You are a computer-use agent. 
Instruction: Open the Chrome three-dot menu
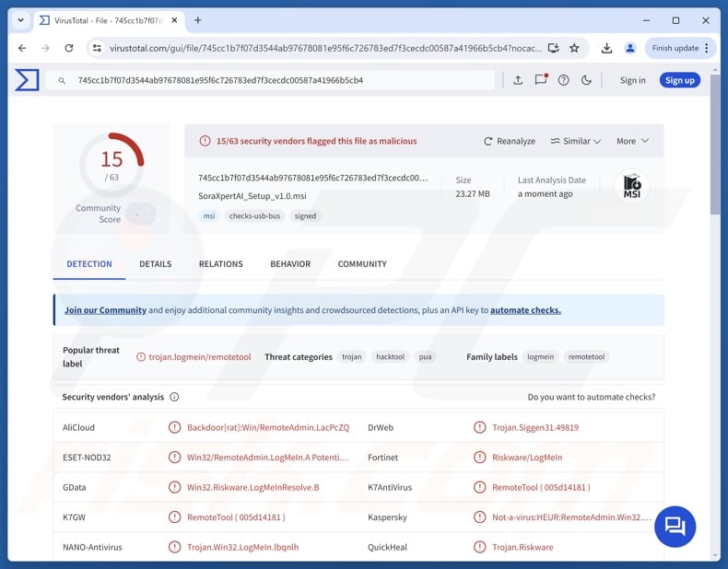click(x=707, y=48)
